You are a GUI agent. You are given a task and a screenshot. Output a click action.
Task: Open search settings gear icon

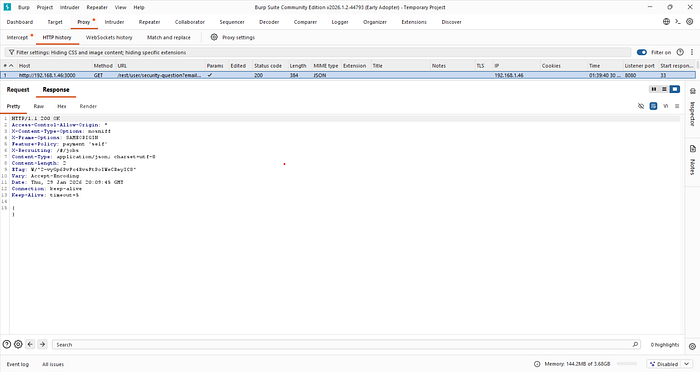coord(18,344)
